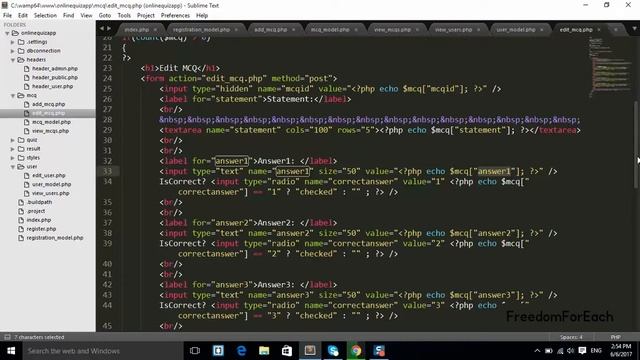Viewport: 640px width, 360px height.
Task: Click line number 33 in the gutter
Action: click(107, 171)
